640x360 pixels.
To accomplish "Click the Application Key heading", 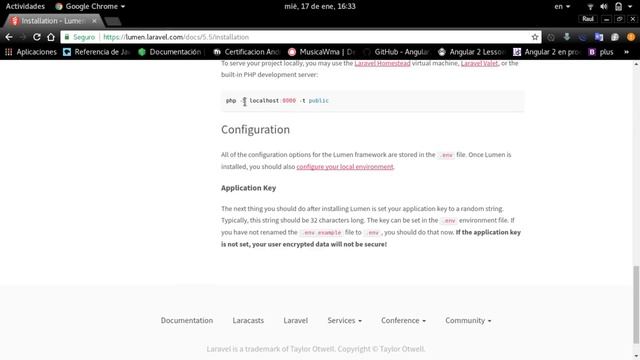I will 249,188.
